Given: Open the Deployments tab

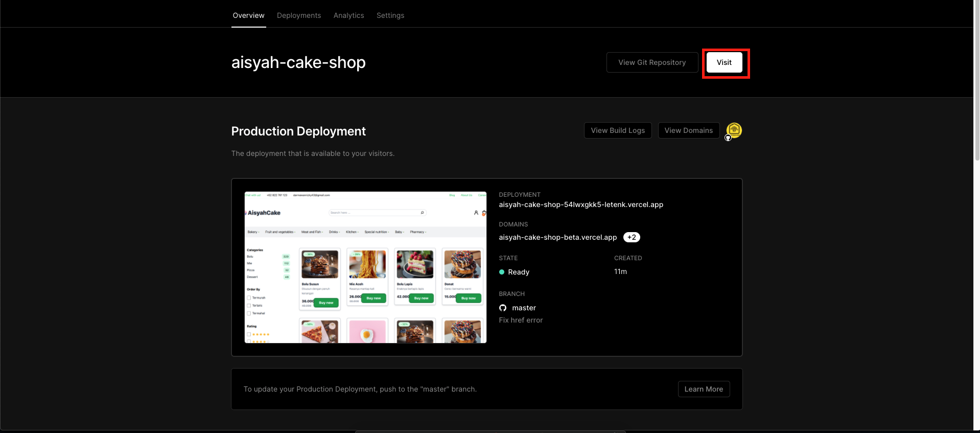Looking at the screenshot, I should 299,15.
